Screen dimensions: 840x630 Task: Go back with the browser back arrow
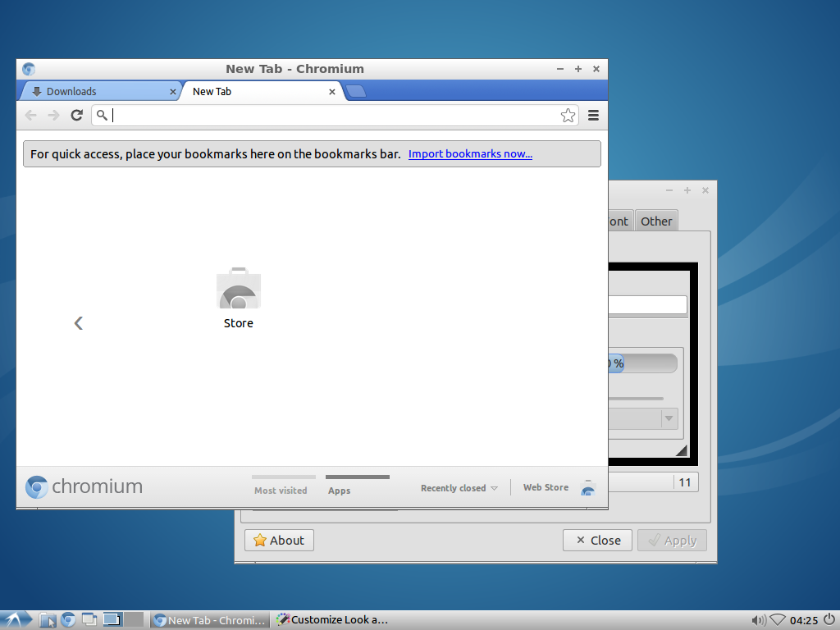click(31, 115)
